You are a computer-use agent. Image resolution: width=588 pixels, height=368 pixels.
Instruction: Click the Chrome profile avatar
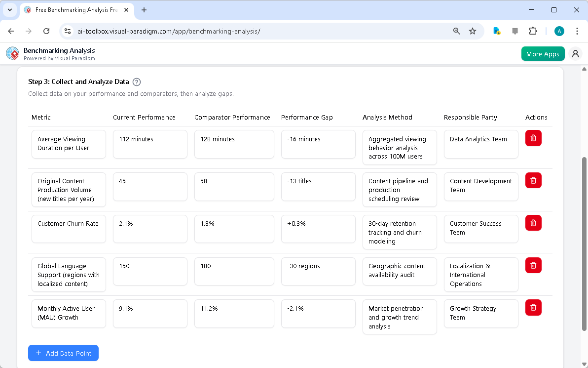(559, 31)
